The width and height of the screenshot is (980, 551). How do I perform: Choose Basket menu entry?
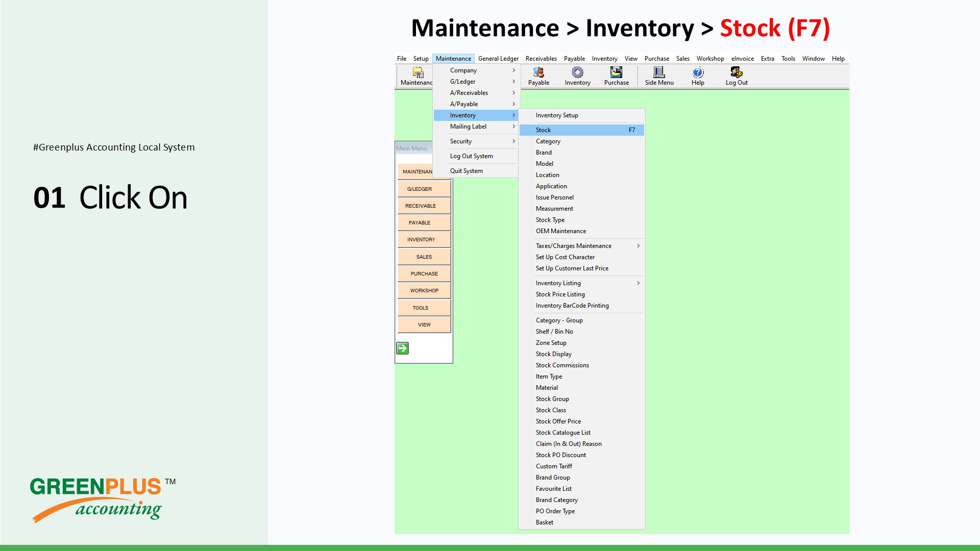click(582, 522)
